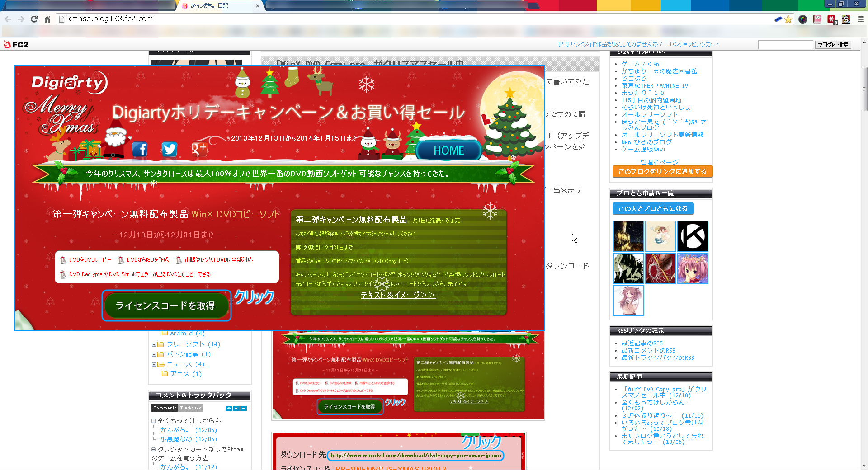868x470 pixels.
Task: Open the 全くもってけしからん！(12/02) recent post
Action: click(x=655, y=405)
